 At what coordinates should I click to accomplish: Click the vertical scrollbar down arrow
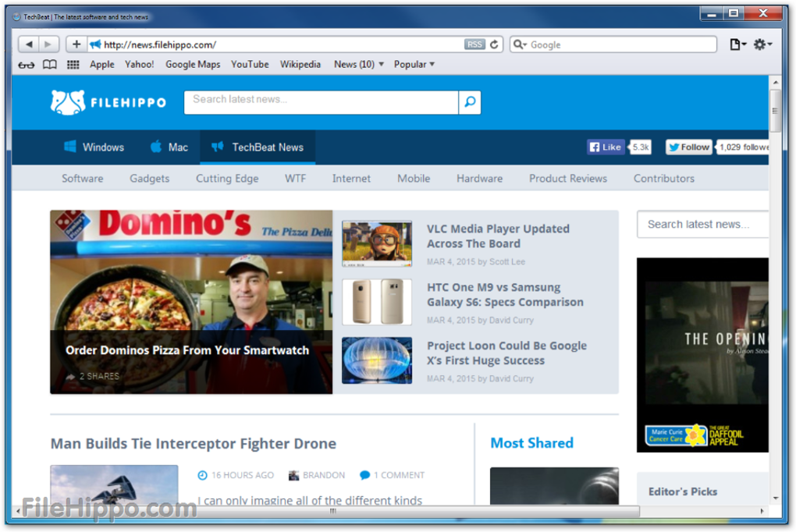775,498
